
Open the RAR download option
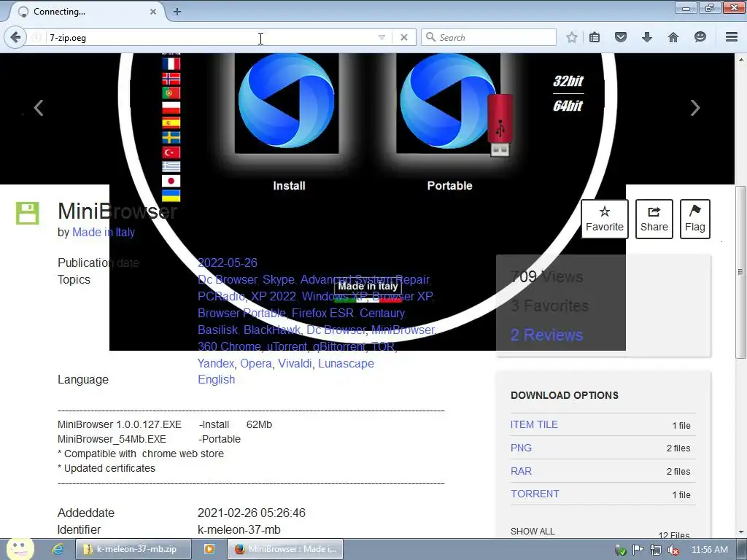521,472
